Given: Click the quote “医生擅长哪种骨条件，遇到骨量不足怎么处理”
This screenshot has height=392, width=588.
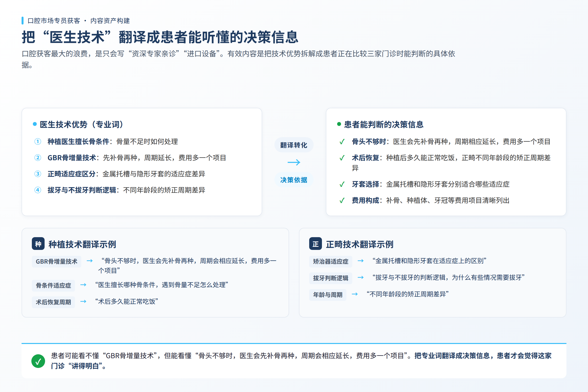Looking at the screenshot, I should (161, 285).
